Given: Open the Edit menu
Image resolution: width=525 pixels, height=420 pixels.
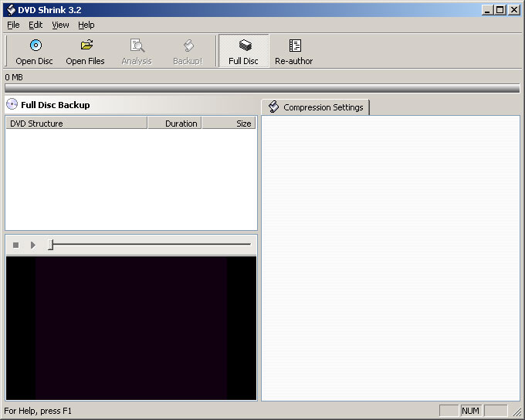Looking at the screenshot, I should pyautogui.click(x=36, y=25).
